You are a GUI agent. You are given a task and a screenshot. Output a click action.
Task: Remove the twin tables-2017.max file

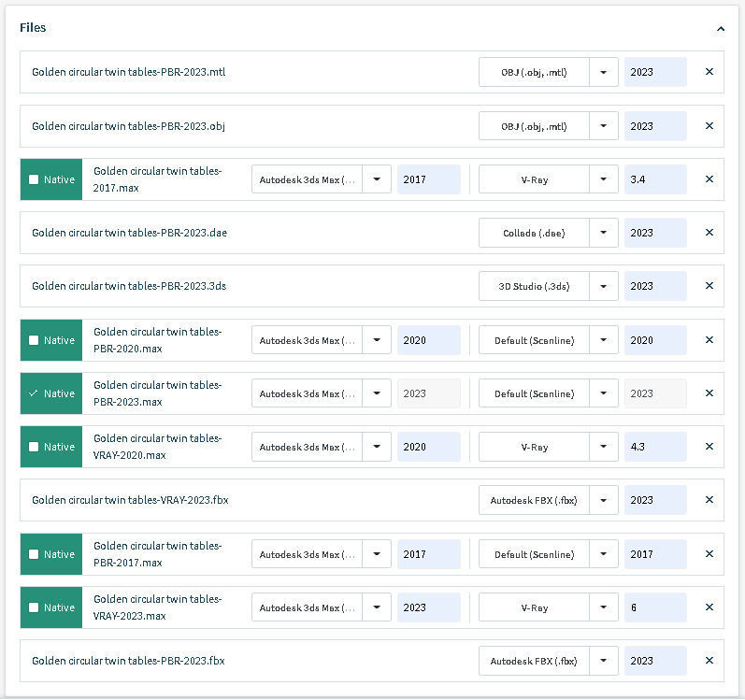tap(709, 179)
